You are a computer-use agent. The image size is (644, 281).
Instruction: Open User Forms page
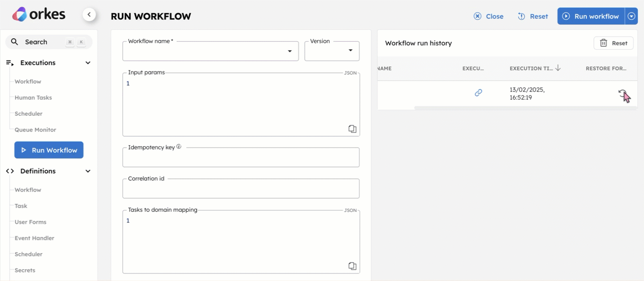(x=30, y=222)
